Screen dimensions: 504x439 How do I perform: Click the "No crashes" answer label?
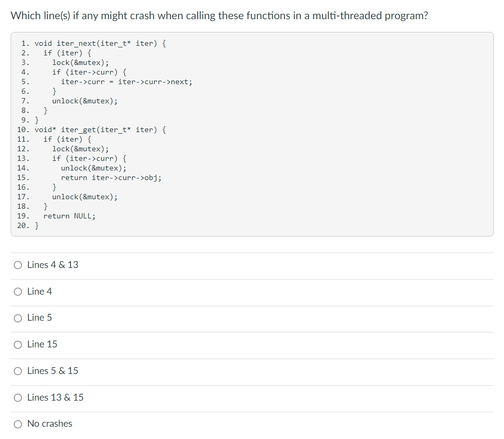(49, 424)
